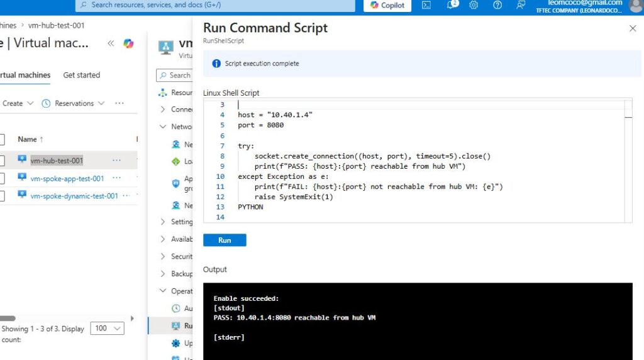
Task: Launch Copilot from the top bar
Action: click(387, 5)
